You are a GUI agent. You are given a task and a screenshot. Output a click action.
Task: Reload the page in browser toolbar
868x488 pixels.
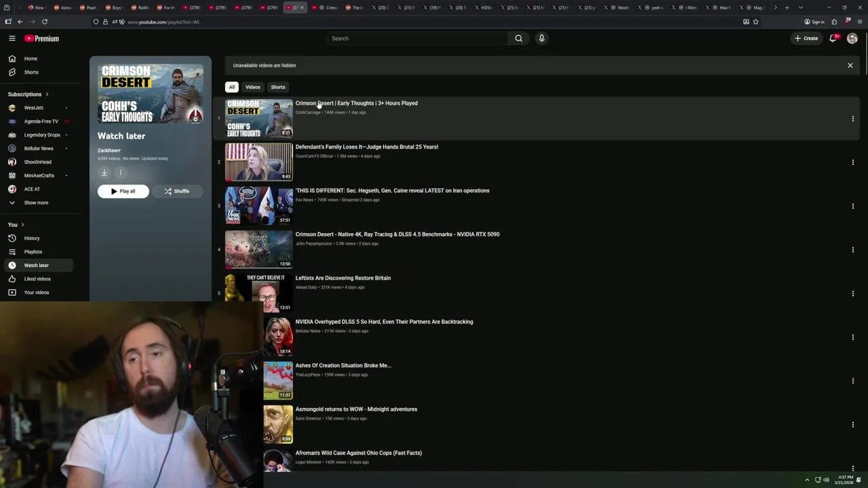pyautogui.click(x=45, y=22)
